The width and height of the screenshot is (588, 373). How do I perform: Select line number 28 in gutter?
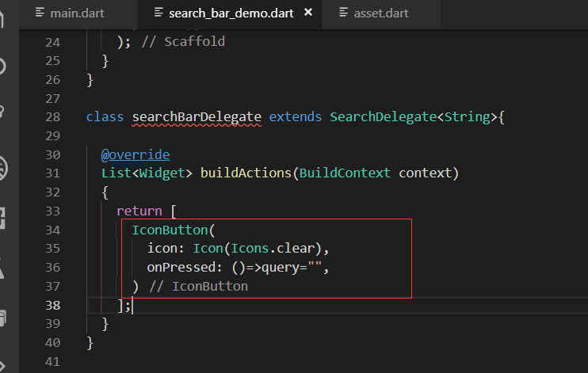coord(52,117)
